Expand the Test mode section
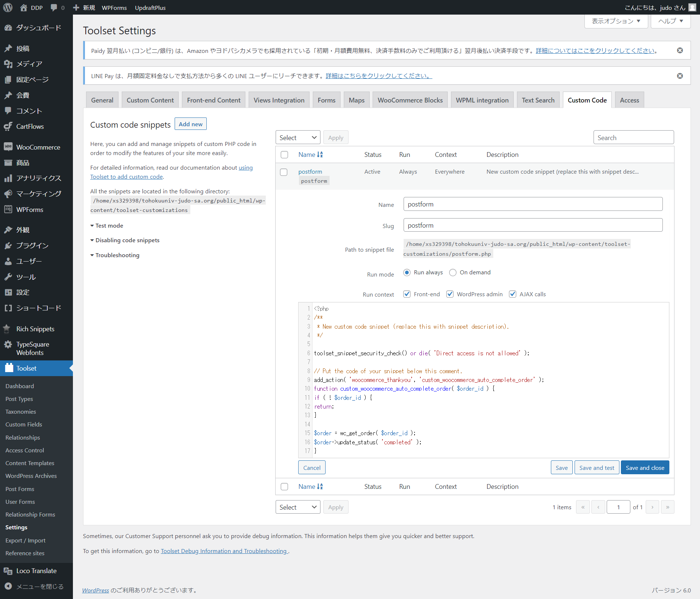Image resolution: width=700 pixels, height=599 pixels. (x=107, y=225)
